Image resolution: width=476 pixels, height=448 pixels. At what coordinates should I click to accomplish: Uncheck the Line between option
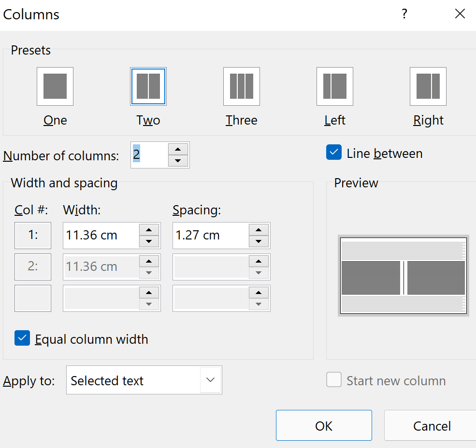click(x=333, y=153)
